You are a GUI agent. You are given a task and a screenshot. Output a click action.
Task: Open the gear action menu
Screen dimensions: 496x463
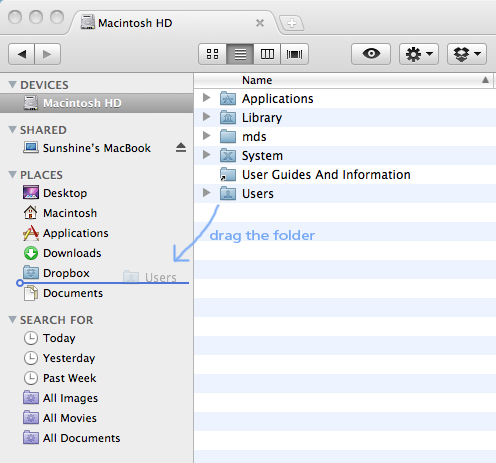[419, 54]
